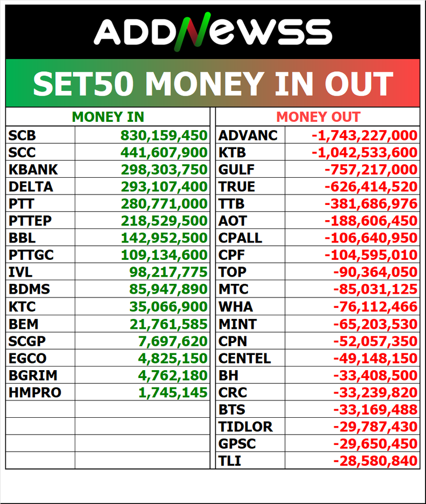
Task: Click the PTTEP stock symbol
Action: tap(30, 221)
